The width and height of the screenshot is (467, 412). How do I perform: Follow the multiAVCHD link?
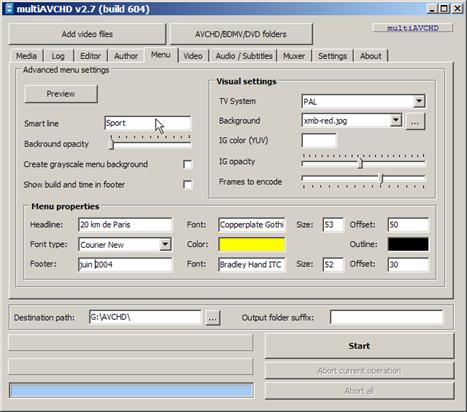click(x=413, y=28)
